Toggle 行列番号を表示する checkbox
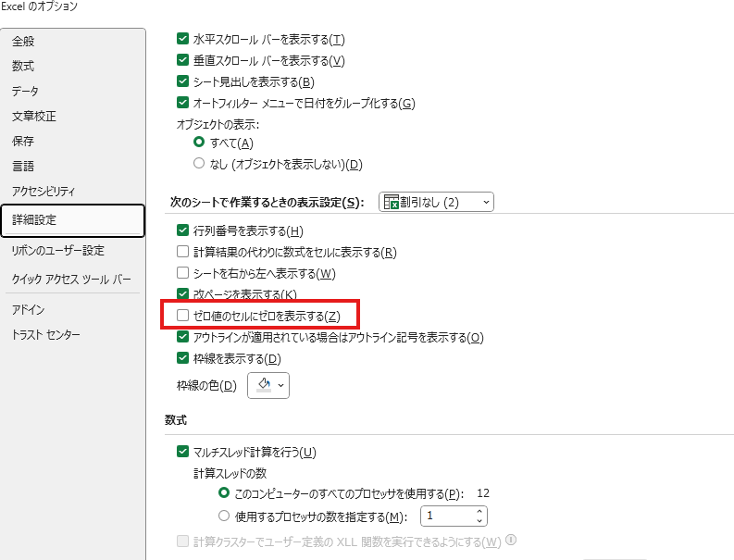This screenshot has height=560, width=734. [182, 230]
